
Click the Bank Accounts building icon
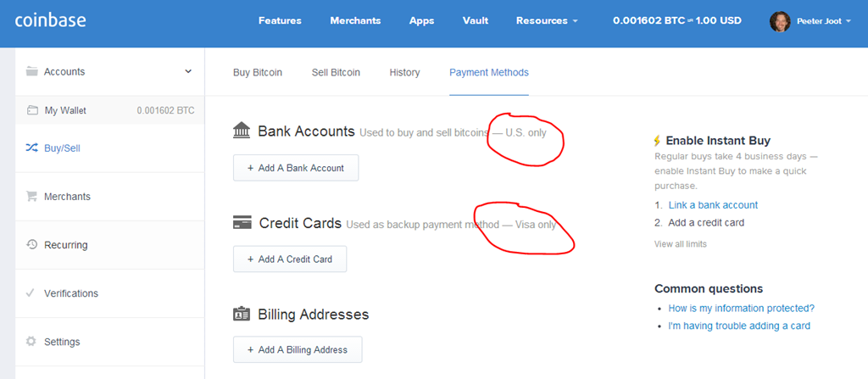pyautogui.click(x=242, y=131)
